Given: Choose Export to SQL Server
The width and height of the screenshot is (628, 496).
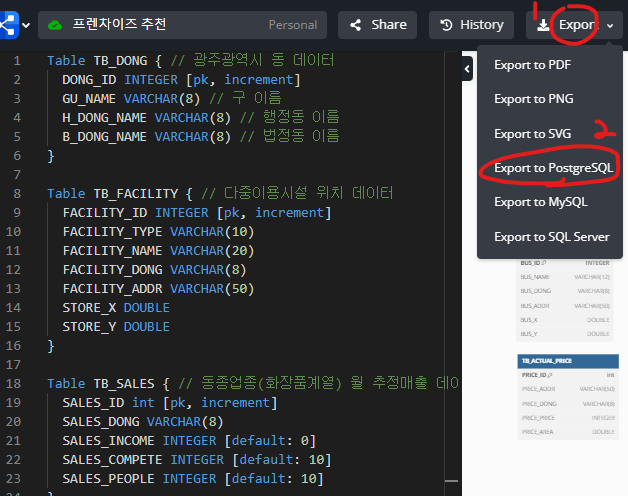Looking at the screenshot, I should pyautogui.click(x=550, y=236).
